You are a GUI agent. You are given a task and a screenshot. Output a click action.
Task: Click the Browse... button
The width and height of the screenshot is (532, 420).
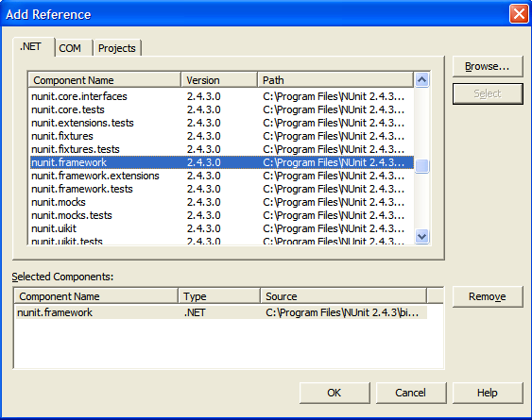488,66
